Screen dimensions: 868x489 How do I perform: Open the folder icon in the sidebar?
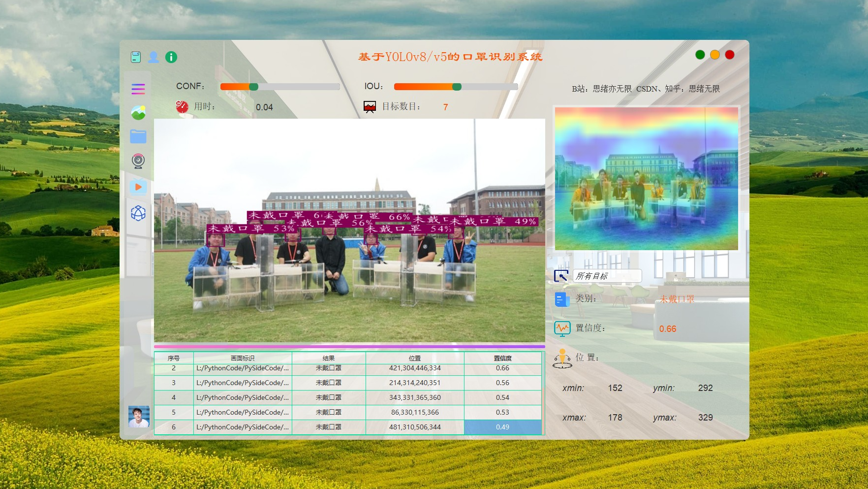coord(138,136)
